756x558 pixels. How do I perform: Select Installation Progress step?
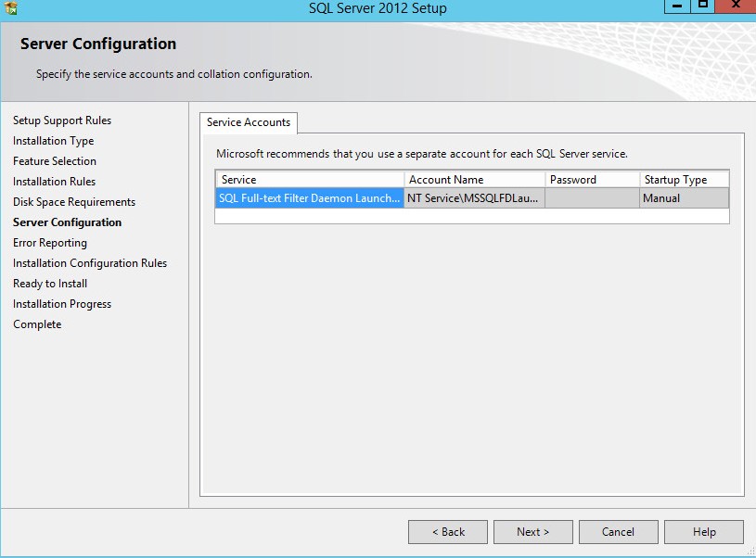pos(62,304)
